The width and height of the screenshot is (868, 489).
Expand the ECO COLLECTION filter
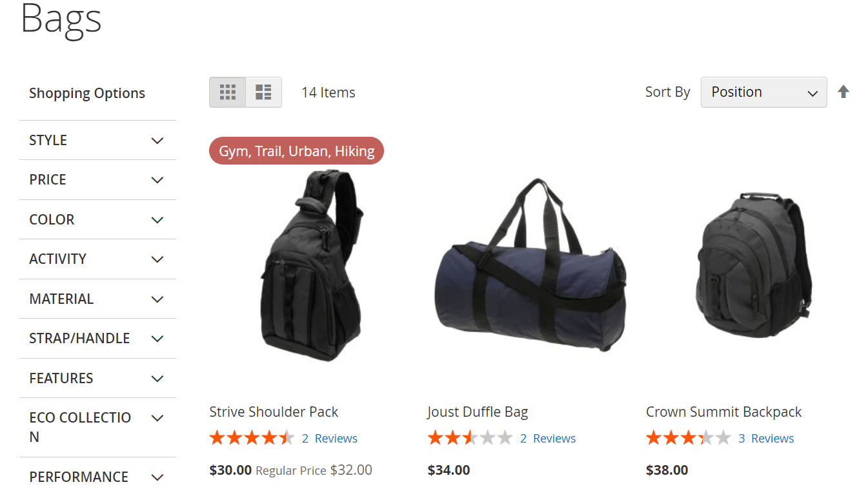tap(97, 428)
